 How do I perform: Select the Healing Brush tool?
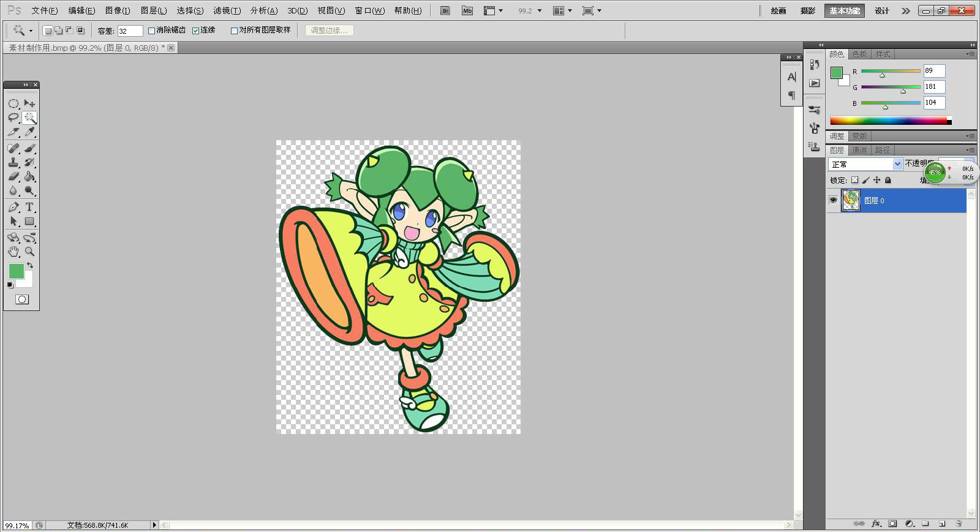point(13,148)
